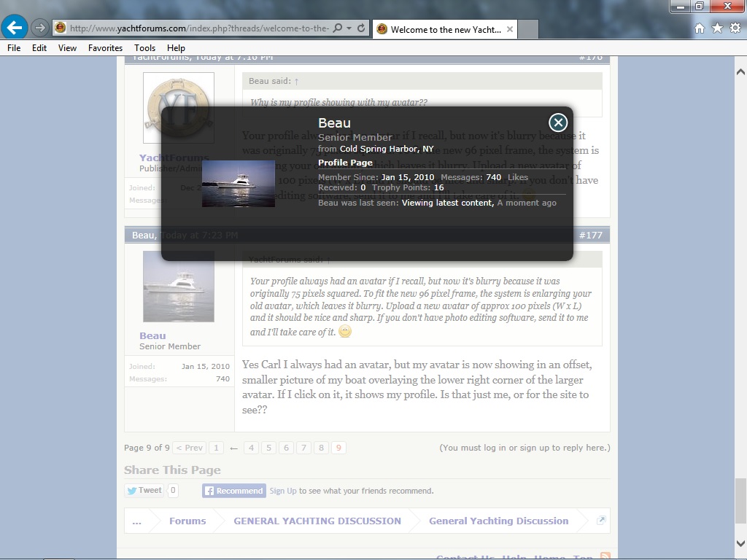Viewport: 747px width, 560px height.
Task: Click the scrollbar down arrow
Action: (x=740, y=543)
